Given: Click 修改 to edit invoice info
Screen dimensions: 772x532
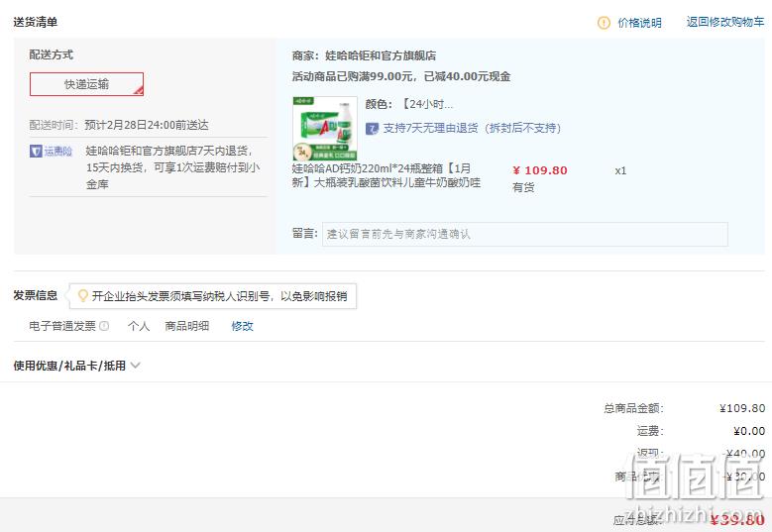Looking at the screenshot, I should (x=242, y=326).
